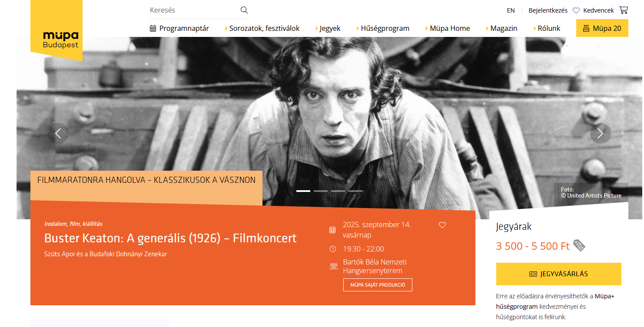Open the Programnaptár menu item
The height and width of the screenshot is (327, 644).
(179, 28)
